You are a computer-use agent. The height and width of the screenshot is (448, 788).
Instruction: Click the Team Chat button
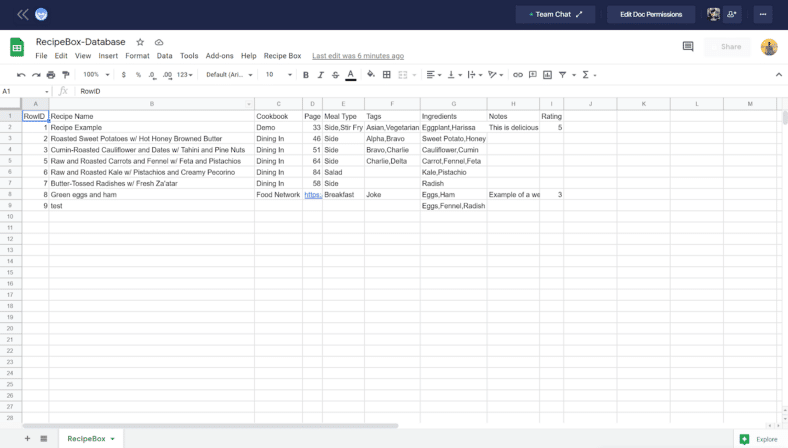tap(555, 15)
